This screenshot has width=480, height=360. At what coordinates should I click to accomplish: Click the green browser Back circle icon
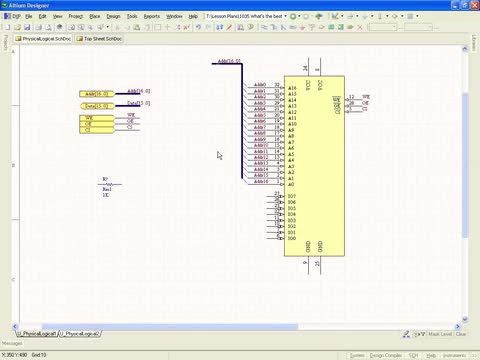(x=293, y=16)
